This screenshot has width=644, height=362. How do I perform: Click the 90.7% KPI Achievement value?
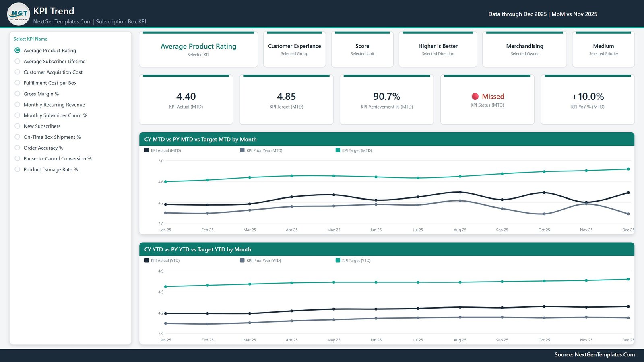(x=387, y=97)
